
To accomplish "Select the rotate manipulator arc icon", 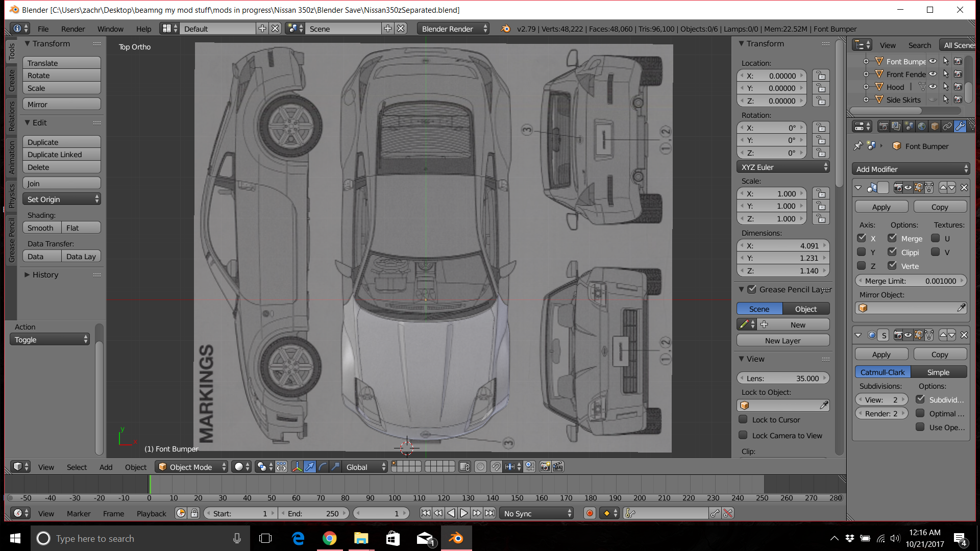I will (323, 467).
